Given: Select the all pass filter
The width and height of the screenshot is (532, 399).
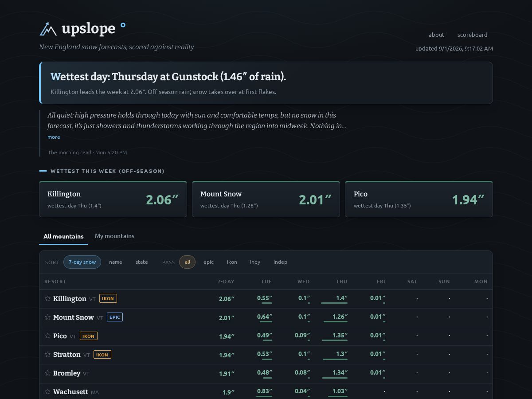Looking at the screenshot, I should click(x=188, y=262).
